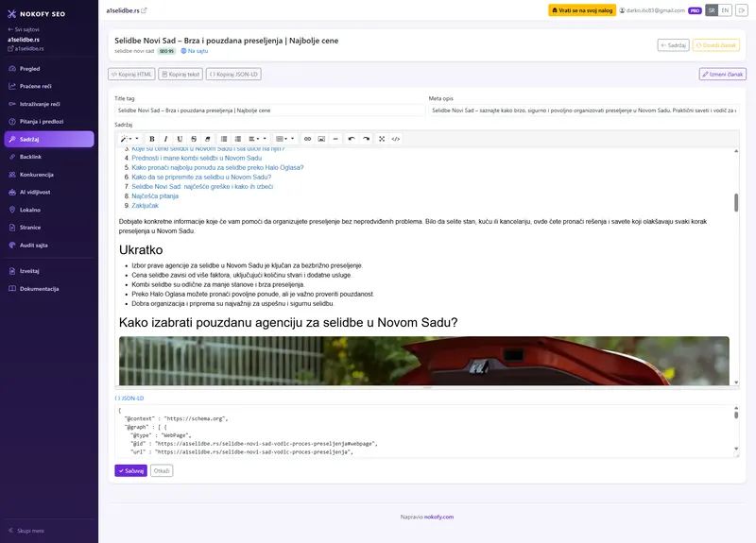This screenshot has height=543, width=756.
Task: Open the table insert dropdown
Action: 285,139
